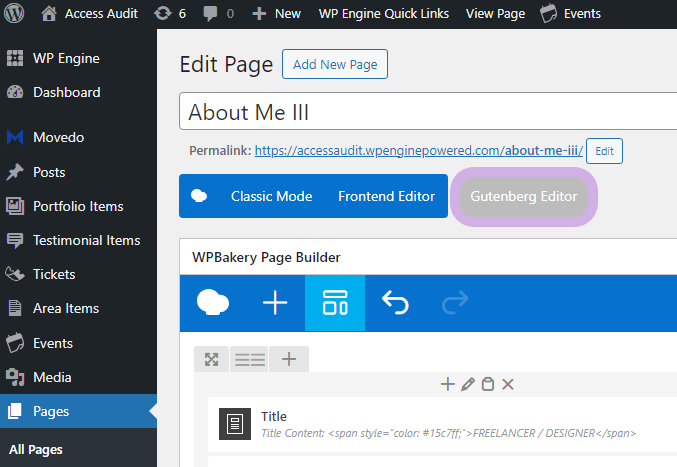Open the comments bubble showing 0
This screenshot has width=677, height=467.
tap(218, 13)
